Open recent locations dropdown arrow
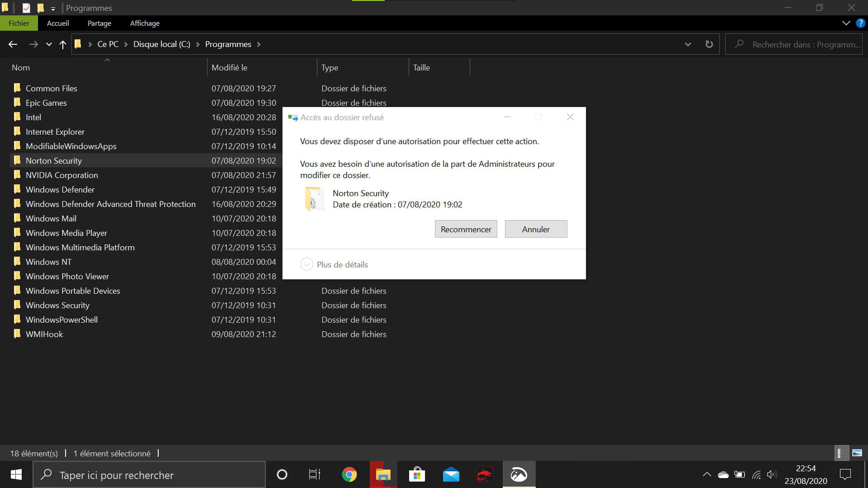Viewport: 868px width, 488px height. [49, 44]
